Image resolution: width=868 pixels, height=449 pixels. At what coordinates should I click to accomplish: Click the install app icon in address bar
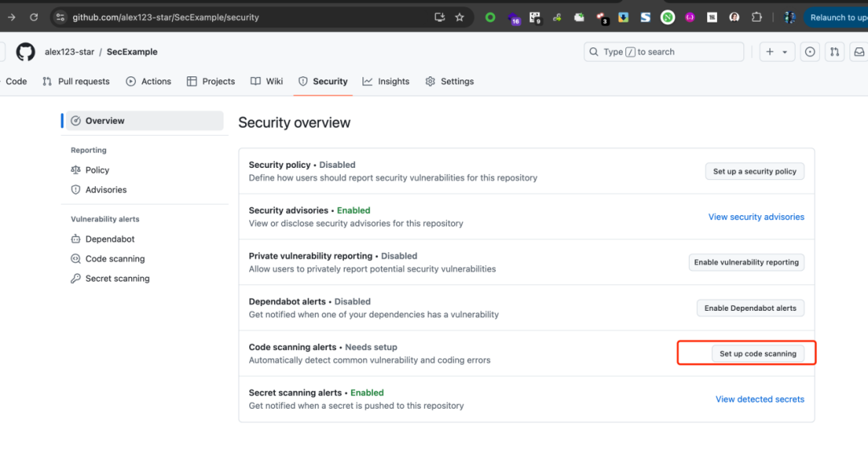(439, 17)
